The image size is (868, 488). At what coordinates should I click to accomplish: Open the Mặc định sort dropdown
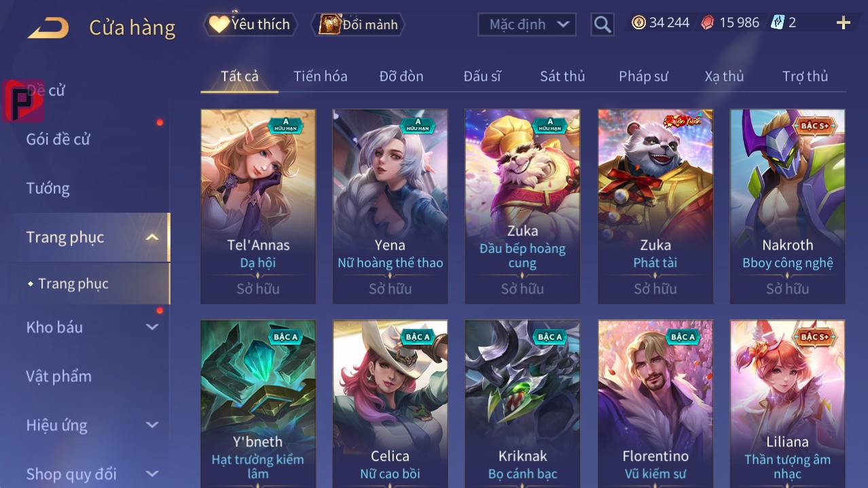[x=527, y=24]
